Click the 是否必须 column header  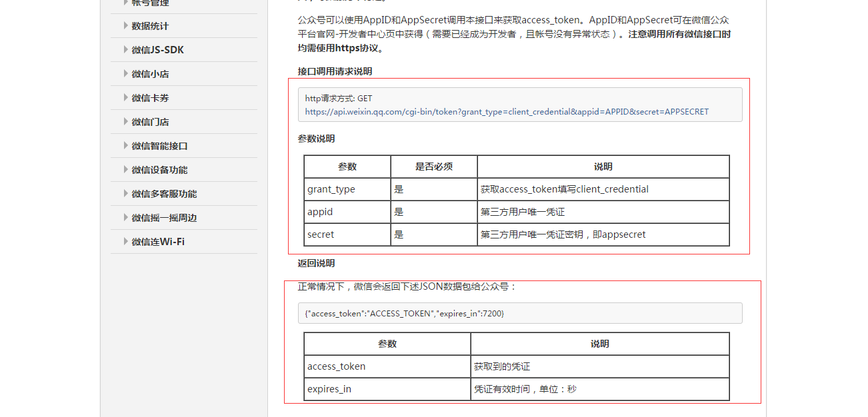click(434, 167)
